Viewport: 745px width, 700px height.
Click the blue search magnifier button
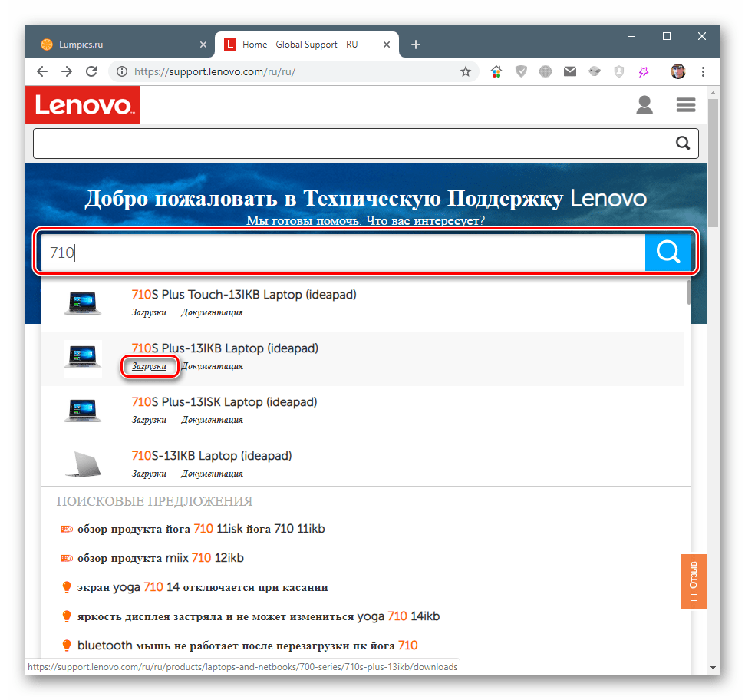667,252
